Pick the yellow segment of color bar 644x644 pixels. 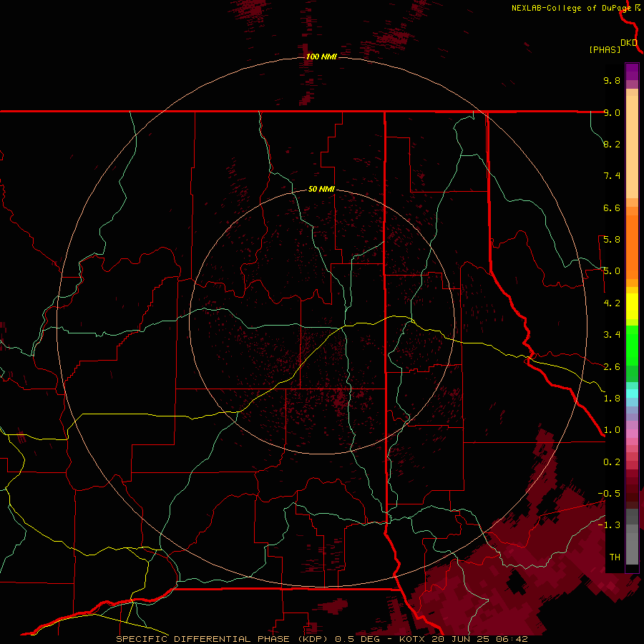tap(632, 306)
